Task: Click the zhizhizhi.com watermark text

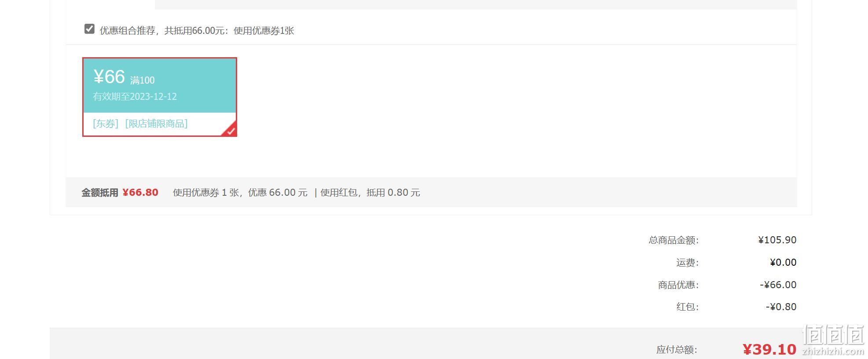Action: [x=833, y=351]
